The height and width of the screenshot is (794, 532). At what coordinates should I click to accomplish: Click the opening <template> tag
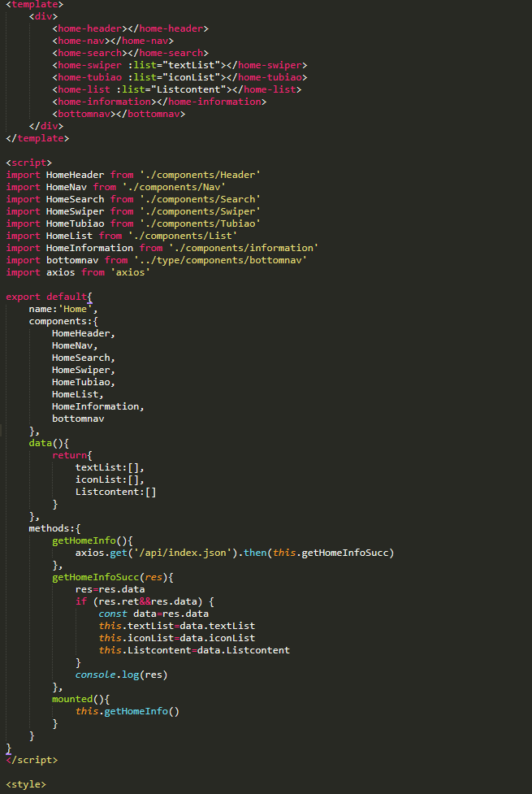click(x=35, y=4)
